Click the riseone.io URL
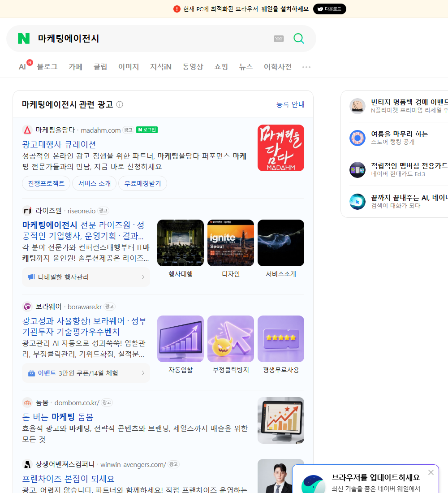Screen dimensions: 448x493 (82, 211)
